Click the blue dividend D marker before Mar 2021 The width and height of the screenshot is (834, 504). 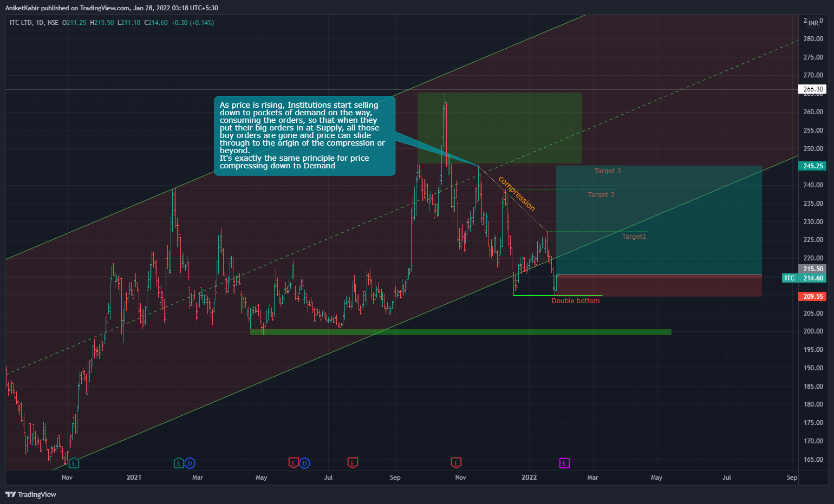(x=190, y=463)
